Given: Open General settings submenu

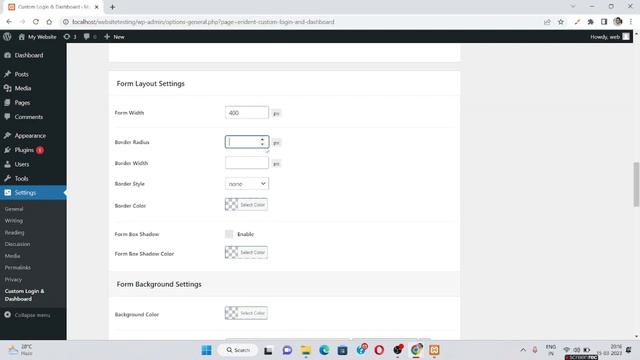Looking at the screenshot, I should point(14,209).
